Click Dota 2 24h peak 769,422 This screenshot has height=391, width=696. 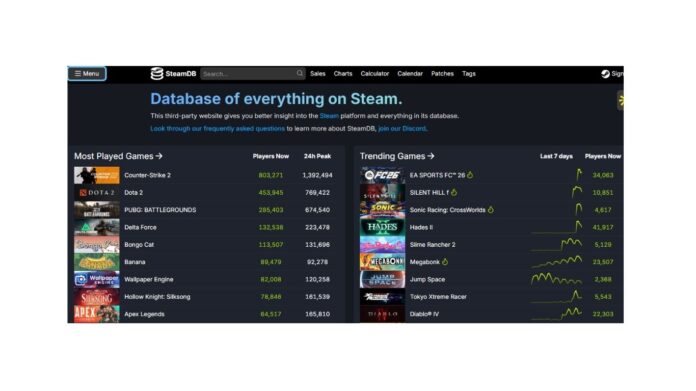point(317,193)
